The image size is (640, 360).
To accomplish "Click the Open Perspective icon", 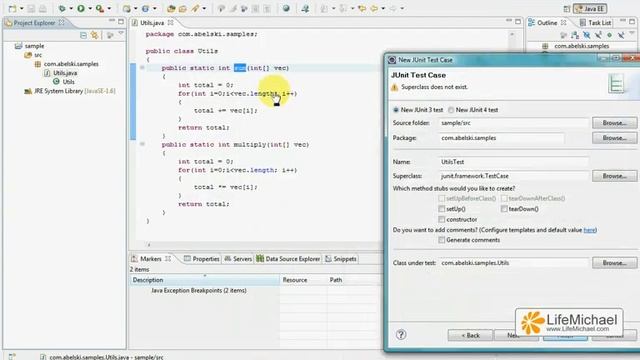I will coord(567,9).
